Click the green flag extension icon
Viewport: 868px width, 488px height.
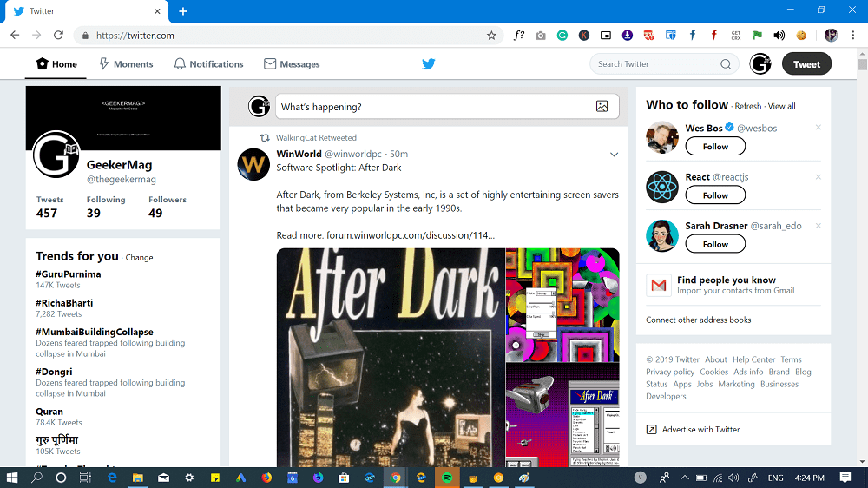pos(757,36)
